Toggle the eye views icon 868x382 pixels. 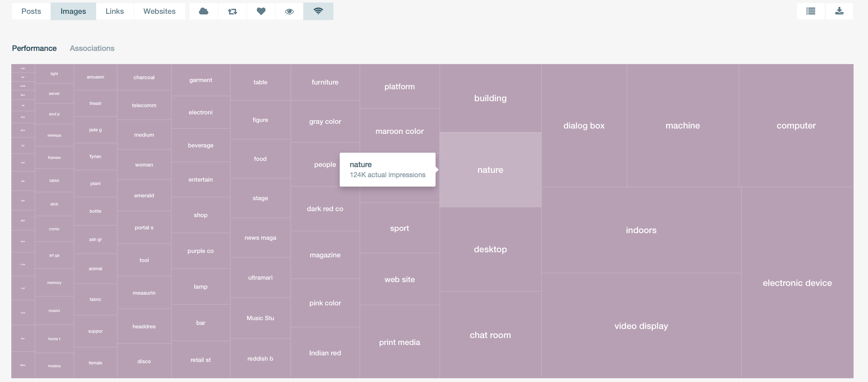tap(289, 11)
